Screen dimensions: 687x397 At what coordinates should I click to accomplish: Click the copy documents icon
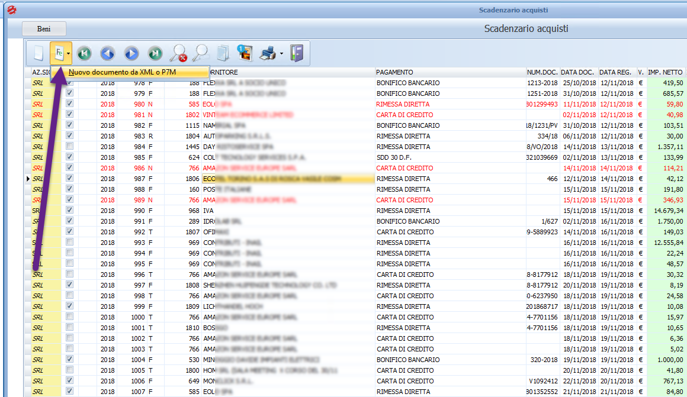(223, 53)
